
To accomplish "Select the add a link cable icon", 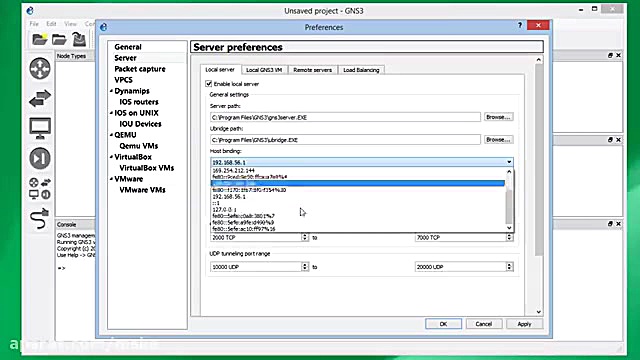I will [x=40, y=218].
